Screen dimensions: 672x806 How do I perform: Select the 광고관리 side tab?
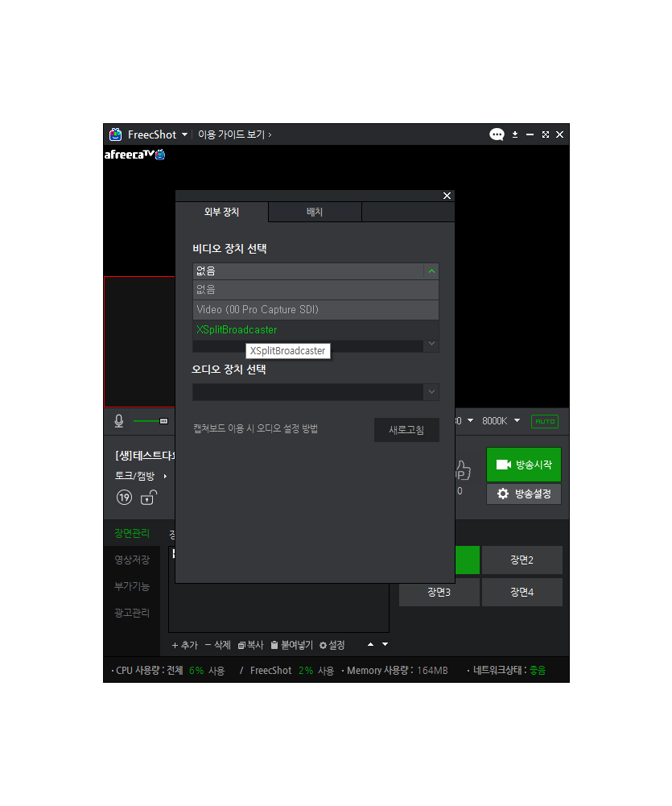132,613
